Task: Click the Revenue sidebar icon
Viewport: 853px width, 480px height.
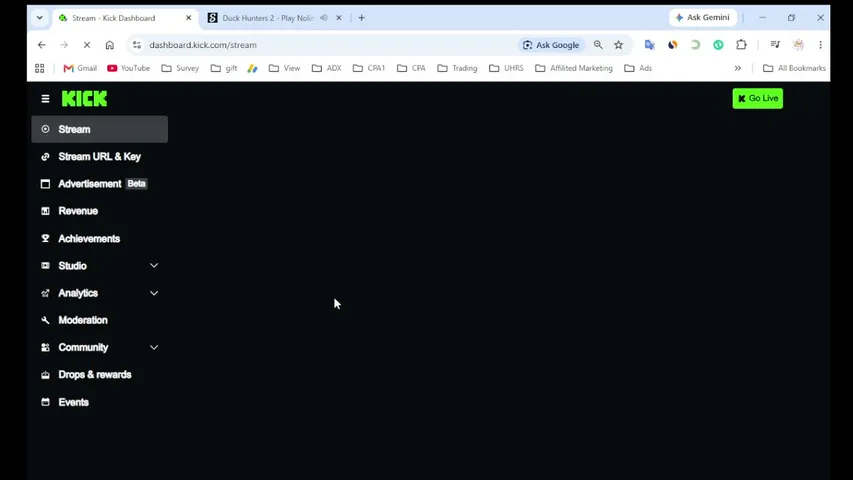Action: [x=45, y=211]
